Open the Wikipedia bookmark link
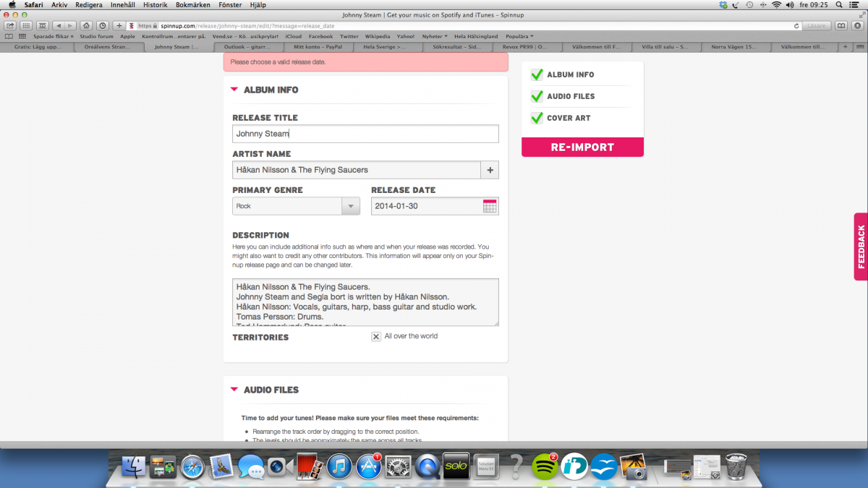 pyautogui.click(x=378, y=36)
